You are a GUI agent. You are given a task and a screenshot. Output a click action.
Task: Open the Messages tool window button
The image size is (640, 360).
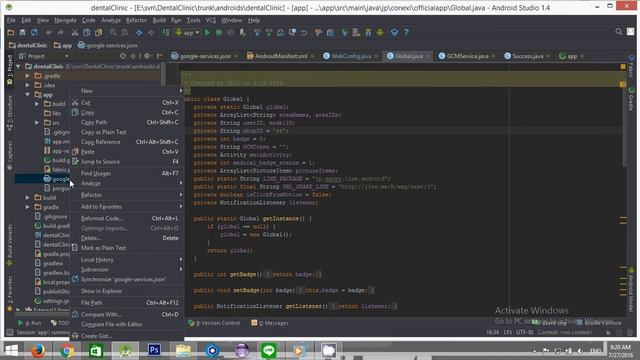270,323
